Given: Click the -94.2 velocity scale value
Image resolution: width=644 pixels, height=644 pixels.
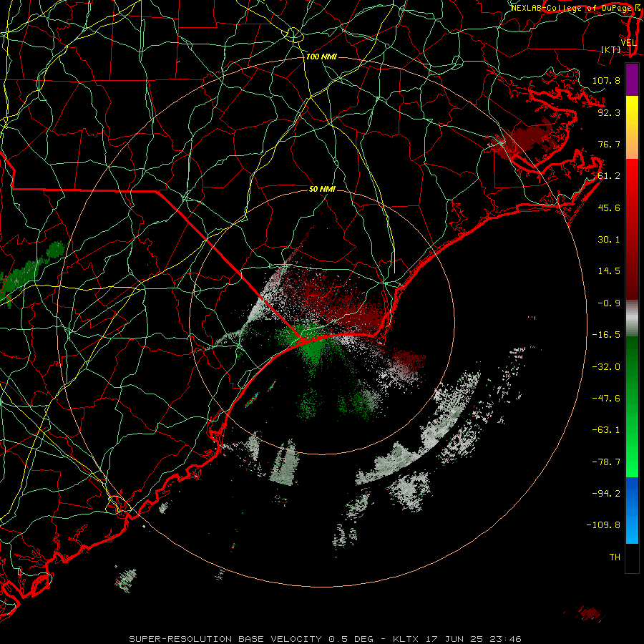Looking at the screenshot, I should 606,493.
